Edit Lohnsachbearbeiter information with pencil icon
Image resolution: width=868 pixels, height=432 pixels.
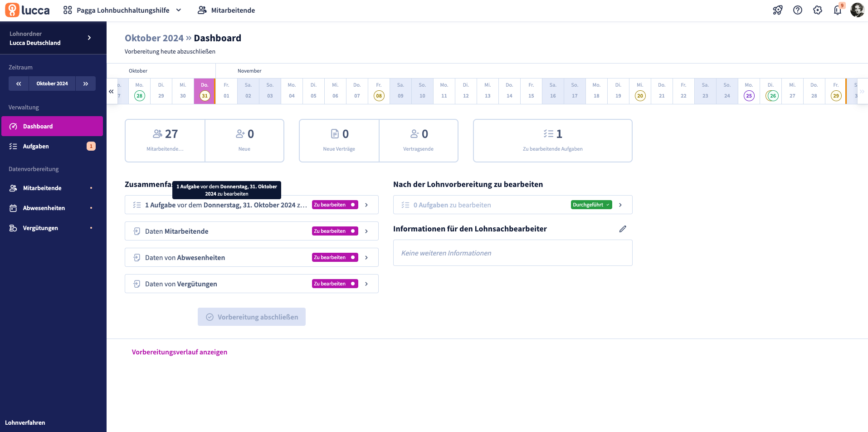pos(623,229)
